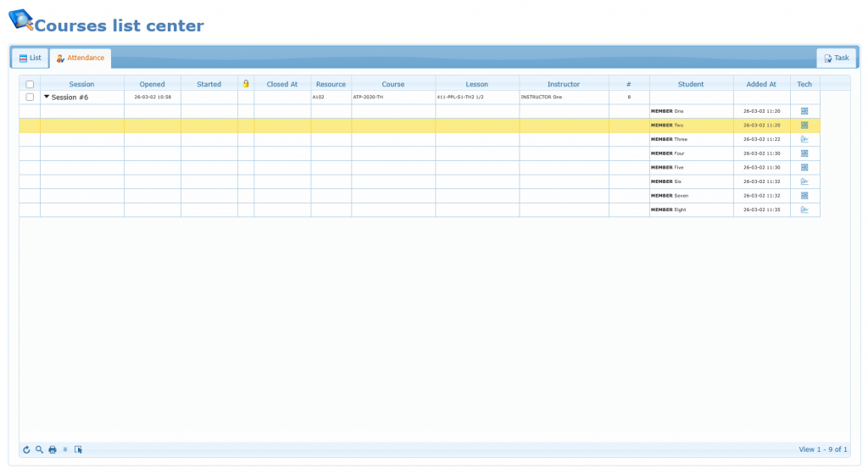Switch to the List tab

[30, 58]
